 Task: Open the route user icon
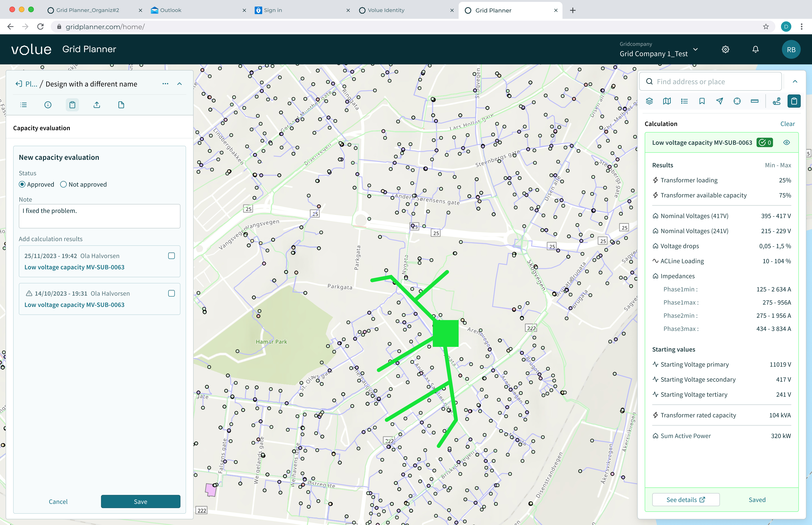777,101
